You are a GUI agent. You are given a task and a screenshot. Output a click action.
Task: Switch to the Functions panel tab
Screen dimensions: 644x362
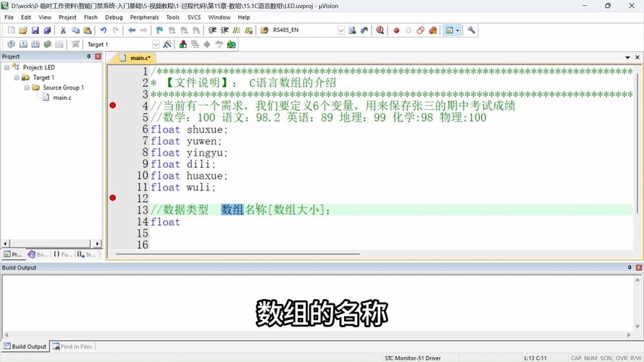point(62,254)
